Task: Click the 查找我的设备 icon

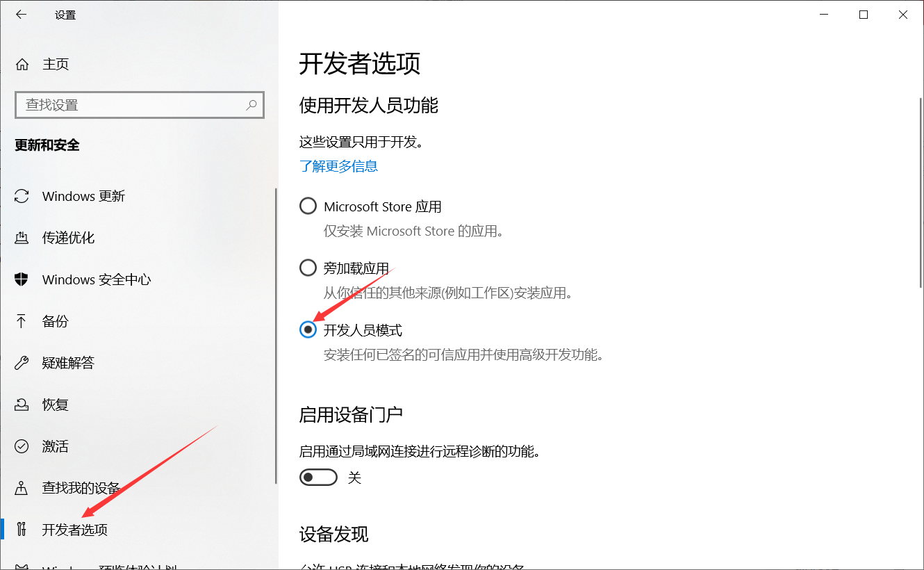Action: (x=20, y=487)
